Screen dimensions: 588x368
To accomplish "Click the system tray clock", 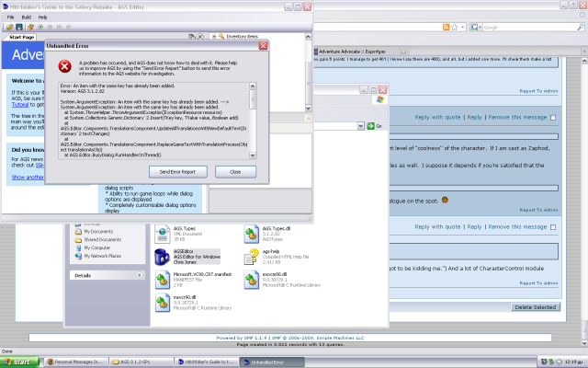I will [x=574, y=362].
